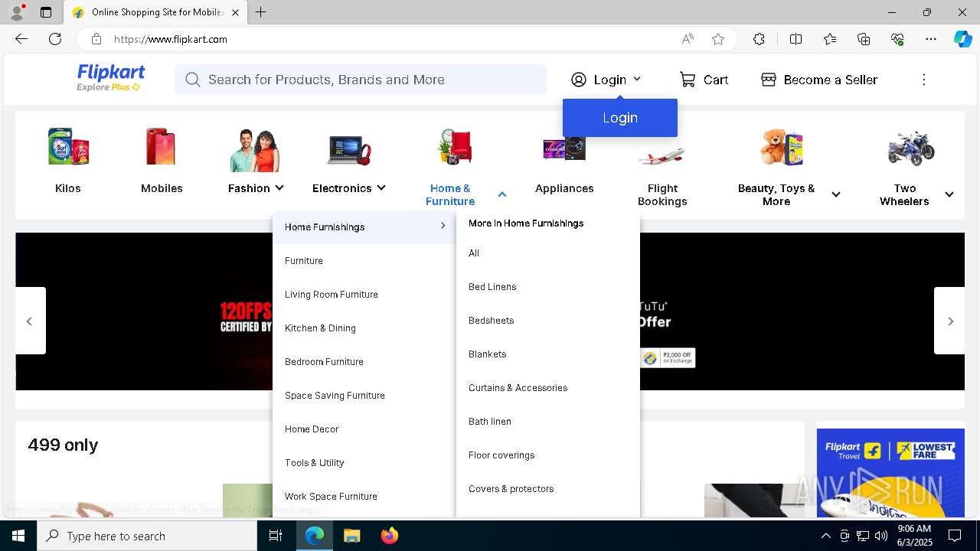Screen dimensions: 980x551
Task: Click the Read aloud icon
Action: click(x=688, y=39)
